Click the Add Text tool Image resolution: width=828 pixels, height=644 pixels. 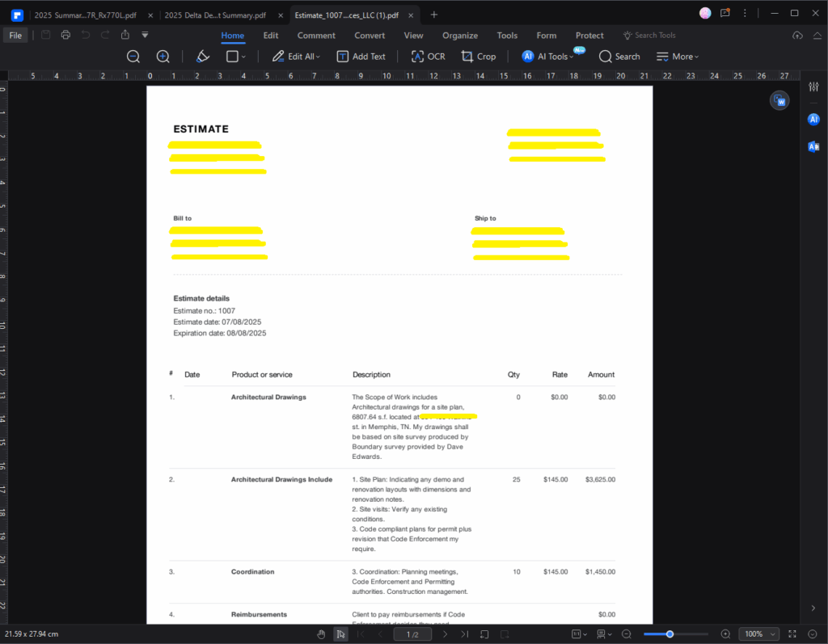tap(361, 57)
